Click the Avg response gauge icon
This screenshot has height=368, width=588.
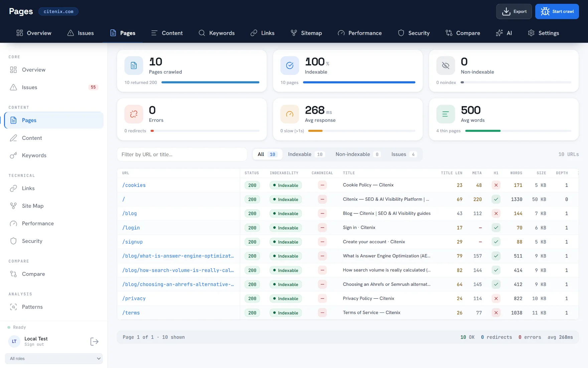point(290,114)
